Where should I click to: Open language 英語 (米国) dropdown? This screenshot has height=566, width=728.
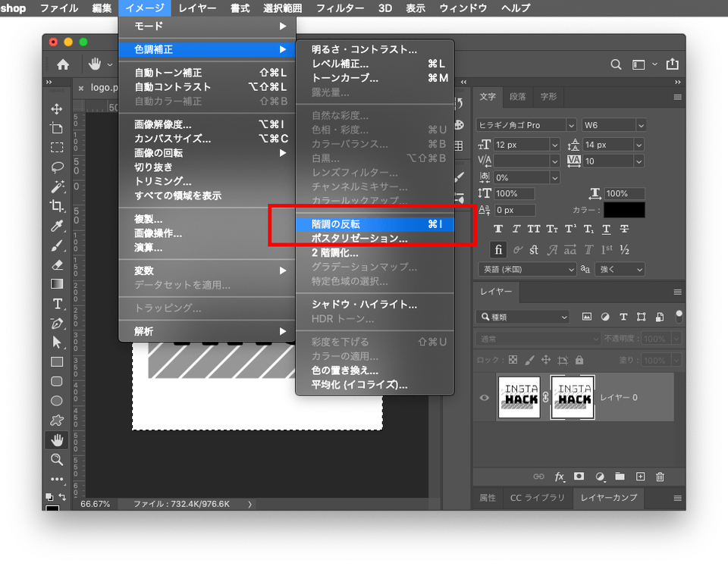coord(527,270)
